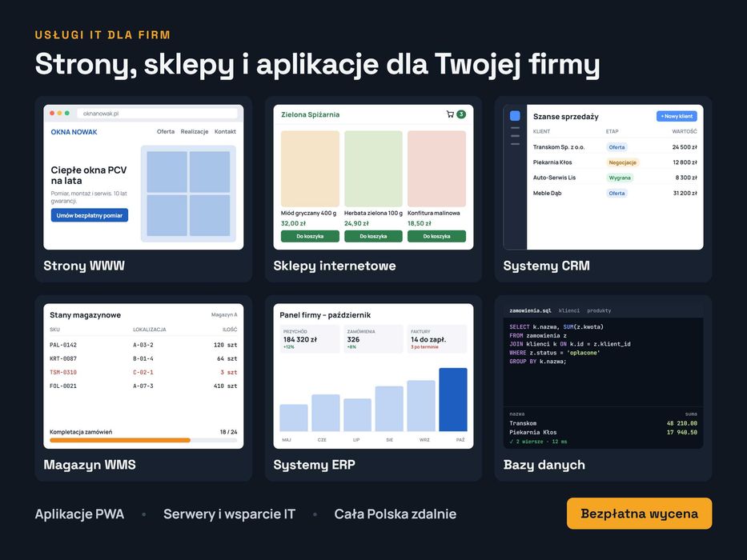
Task: Click Wygrana badge for Auto-Serwis Lis
Action: [x=620, y=178]
